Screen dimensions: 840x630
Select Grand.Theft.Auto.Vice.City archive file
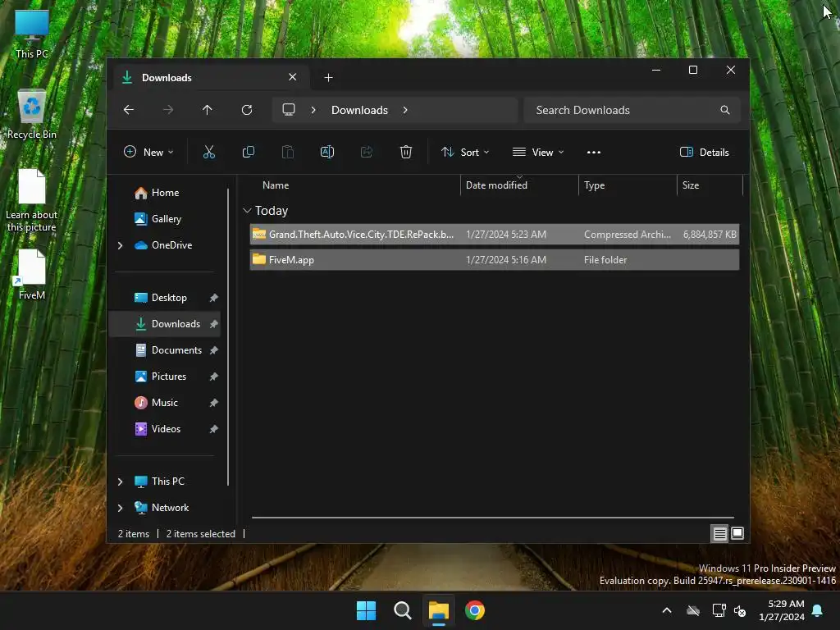coord(495,235)
